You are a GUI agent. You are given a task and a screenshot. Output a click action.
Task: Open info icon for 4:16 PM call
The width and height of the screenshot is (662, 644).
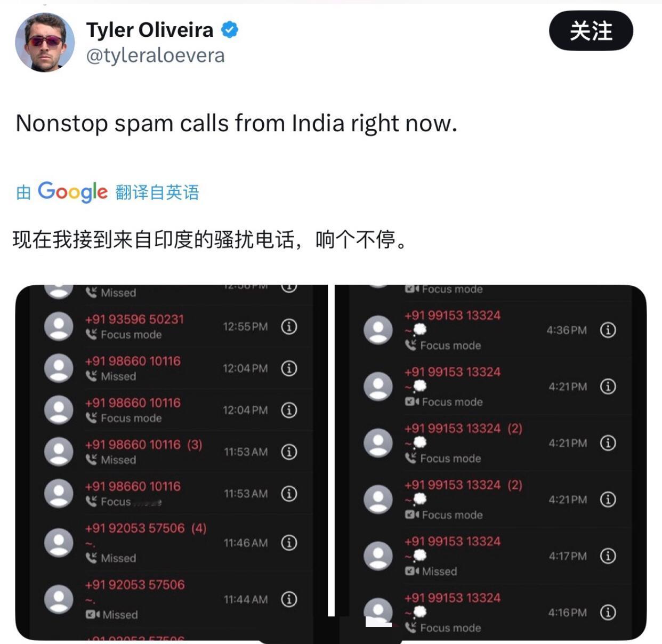pyautogui.click(x=608, y=613)
